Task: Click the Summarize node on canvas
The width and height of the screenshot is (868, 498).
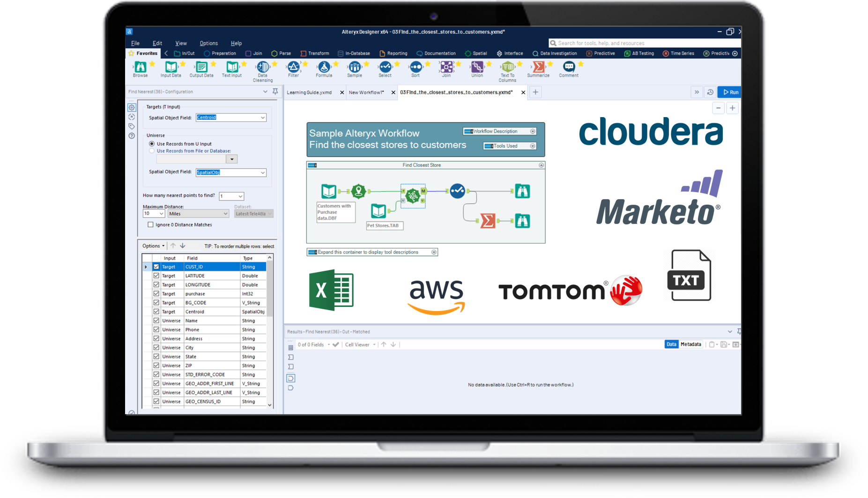Action: [488, 221]
